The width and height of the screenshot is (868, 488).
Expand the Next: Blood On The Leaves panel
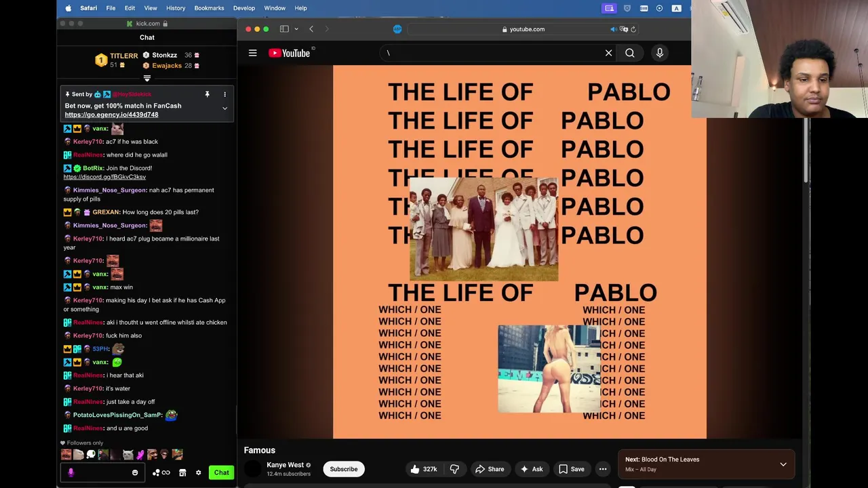(x=783, y=465)
